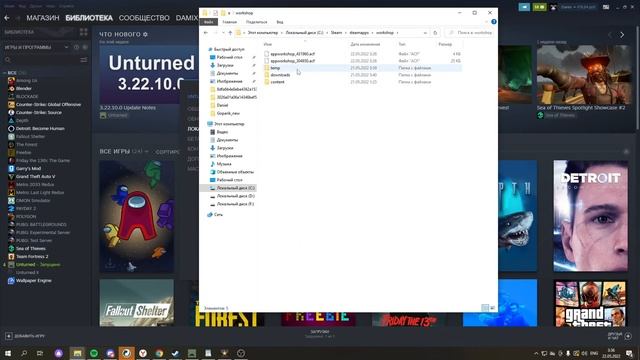Click Explorer's up-one-level arrow
Image resolution: width=640 pixels, height=360 pixels.
pos(230,33)
